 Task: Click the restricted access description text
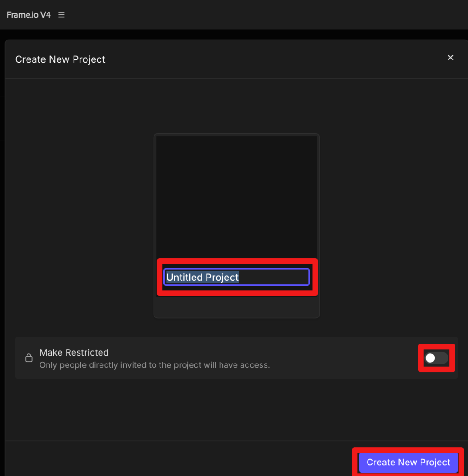[x=154, y=365]
